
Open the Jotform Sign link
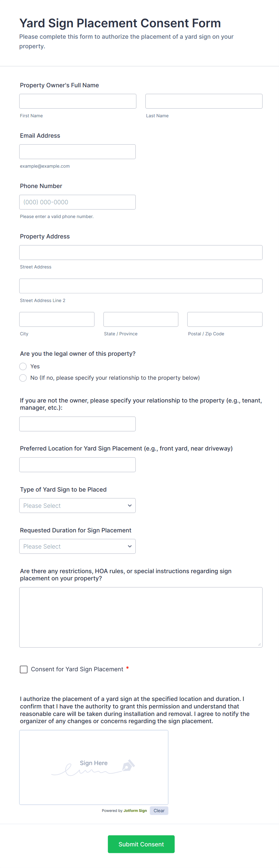coord(135,811)
